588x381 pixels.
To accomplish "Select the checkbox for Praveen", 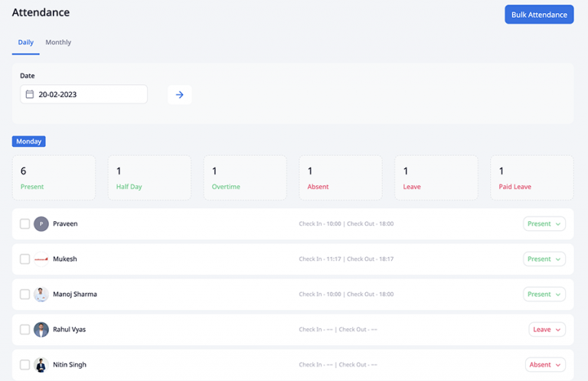I will [x=24, y=224].
